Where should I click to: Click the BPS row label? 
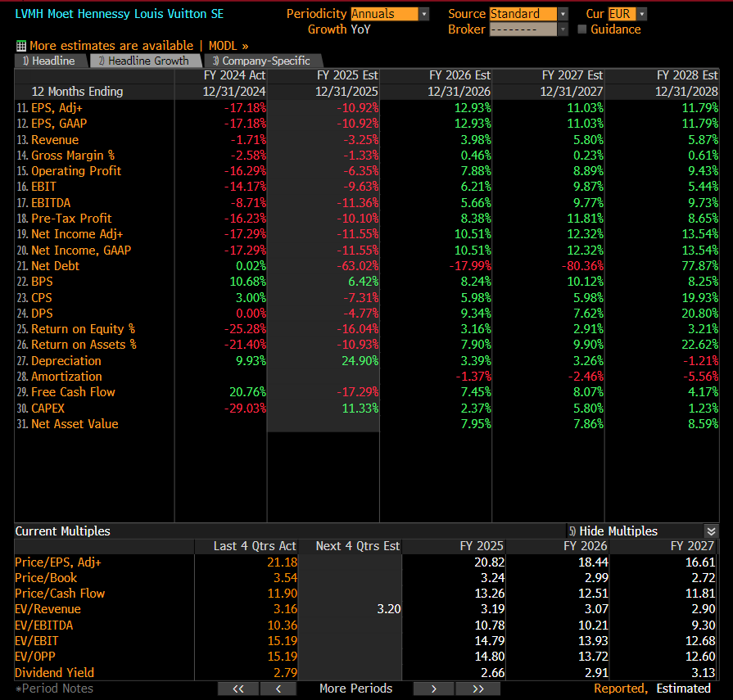coord(42,282)
